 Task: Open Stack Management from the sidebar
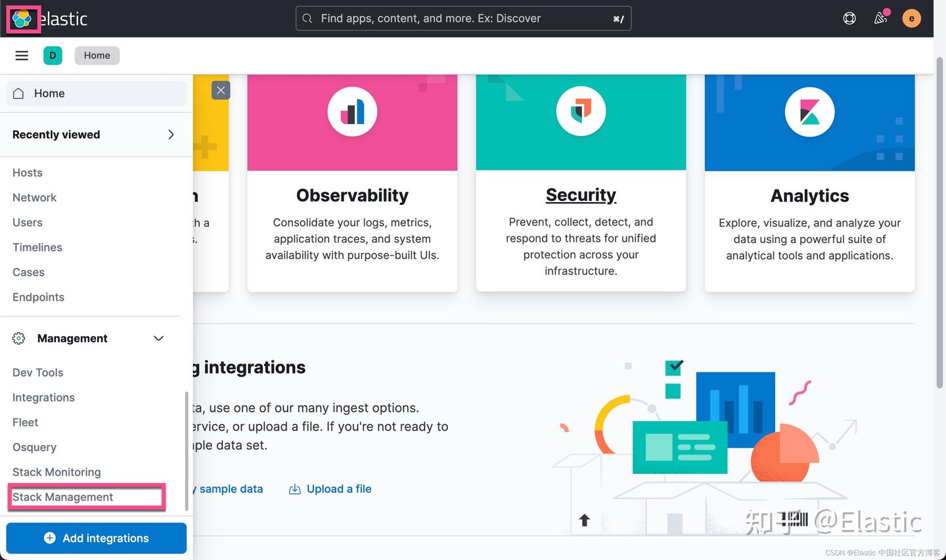click(x=62, y=497)
